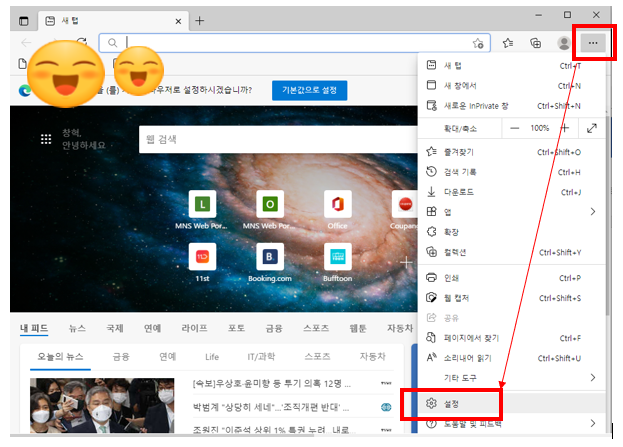Screen dimensions: 623x447
Task: Switch to the 뉴스 feed tab
Action: pyautogui.click(x=77, y=328)
